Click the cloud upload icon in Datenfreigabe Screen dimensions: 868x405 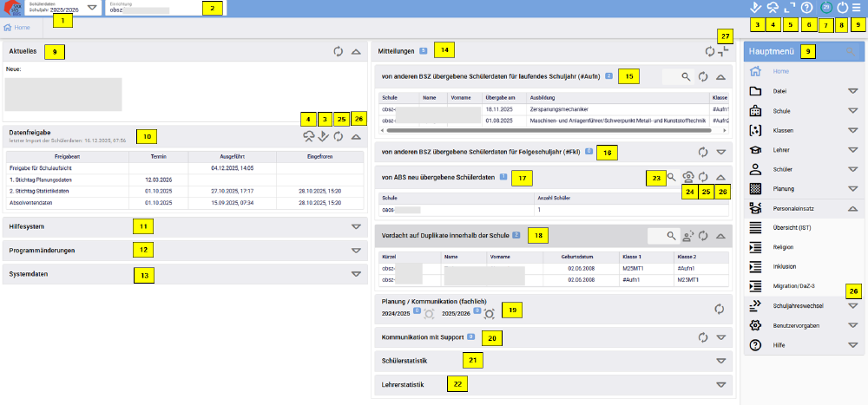(x=308, y=136)
